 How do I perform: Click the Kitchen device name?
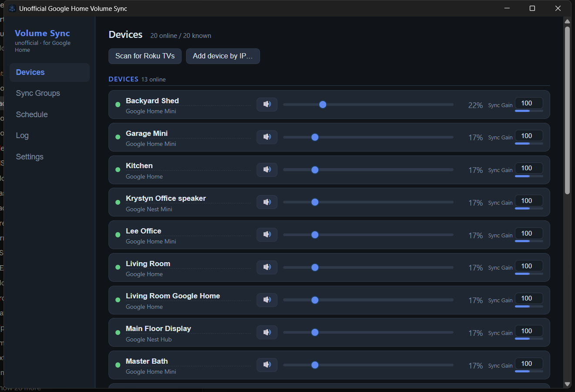(139, 166)
